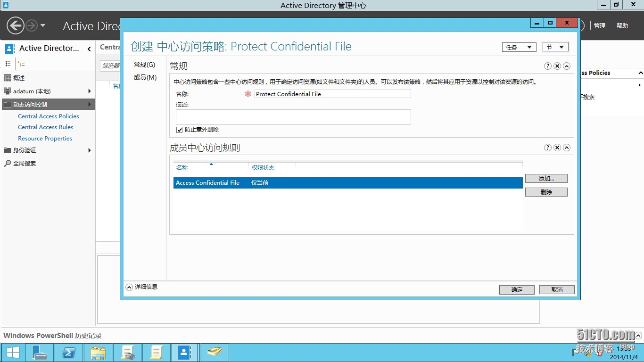
Task: Launch PowerShell from taskbar
Action: (69, 353)
